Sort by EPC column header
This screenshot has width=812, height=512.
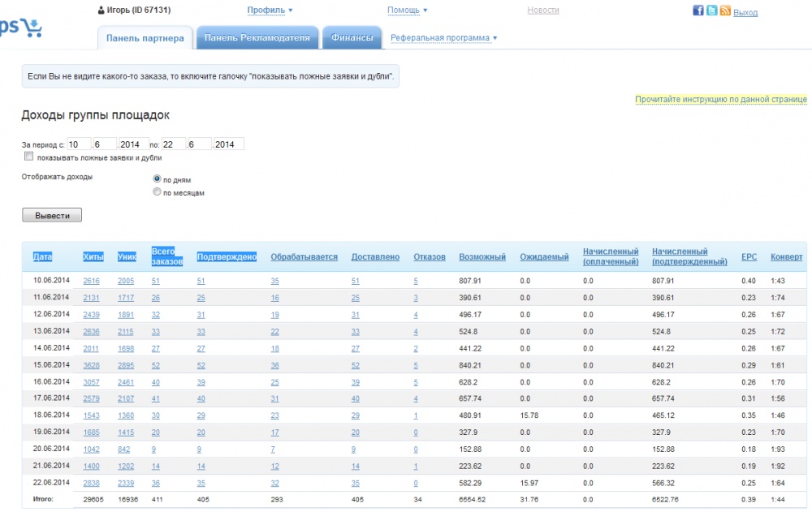tap(749, 256)
